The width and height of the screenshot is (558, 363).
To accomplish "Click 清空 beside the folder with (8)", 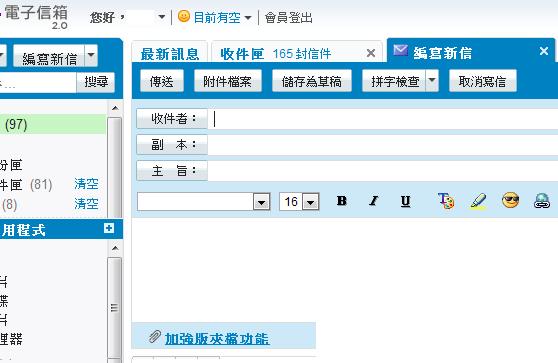I will point(86,204).
